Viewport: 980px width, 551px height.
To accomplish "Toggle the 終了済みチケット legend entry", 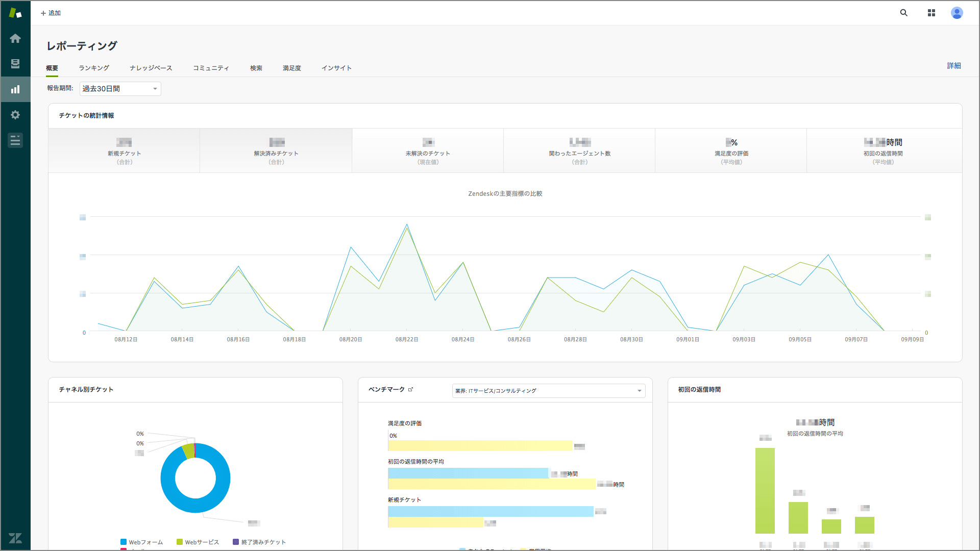I will [259, 542].
